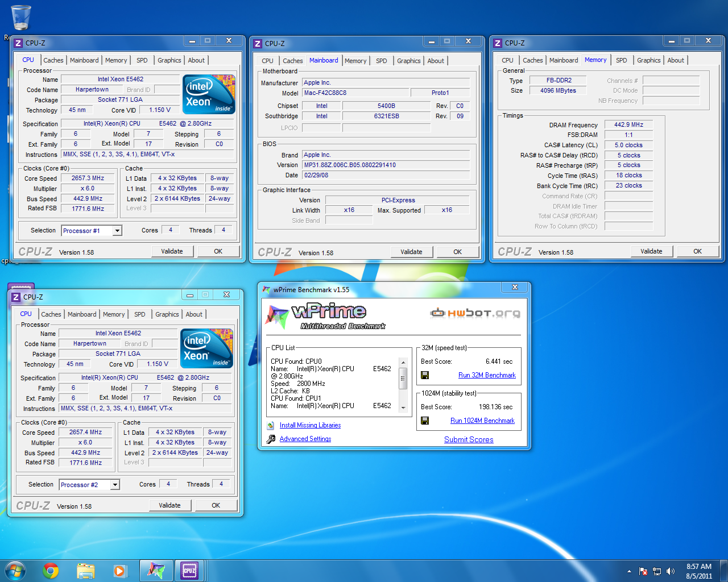This screenshot has height=582, width=728.
Task: Open the Advanced Settings link
Action: tap(305, 439)
